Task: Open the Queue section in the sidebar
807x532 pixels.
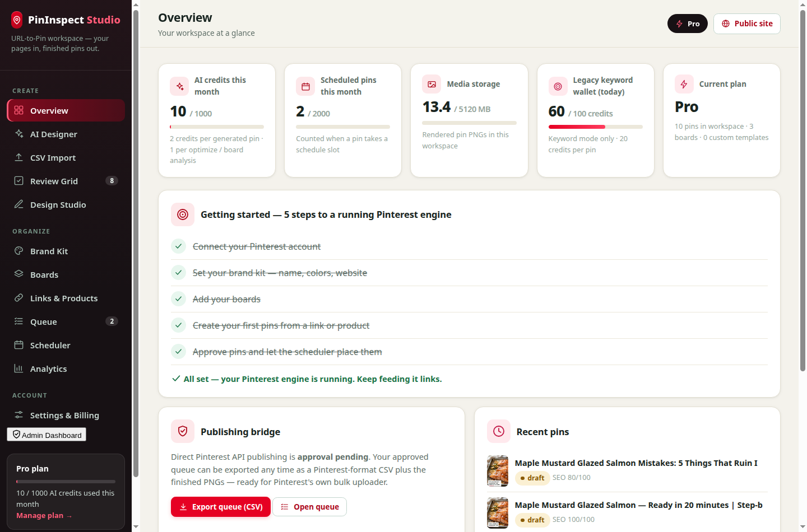Action: click(x=66, y=321)
